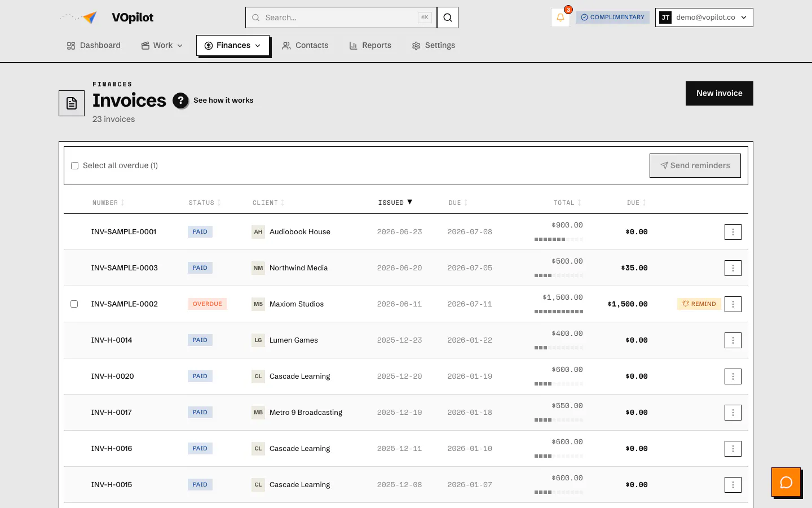Click the MS avatar for Maxiom Studios
This screenshot has width=812, height=508.
pos(258,304)
